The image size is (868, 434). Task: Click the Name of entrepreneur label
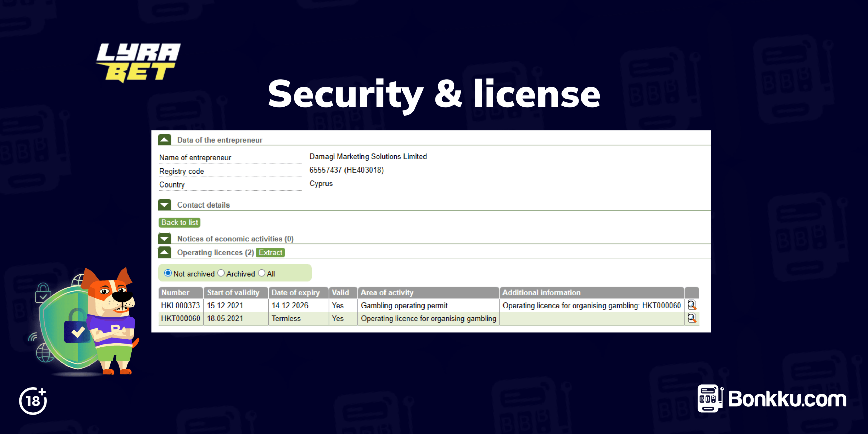tap(195, 158)
